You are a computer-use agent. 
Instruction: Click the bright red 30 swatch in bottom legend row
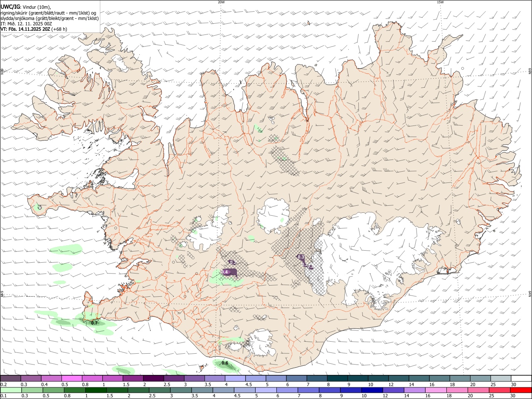tap(521, 390)
